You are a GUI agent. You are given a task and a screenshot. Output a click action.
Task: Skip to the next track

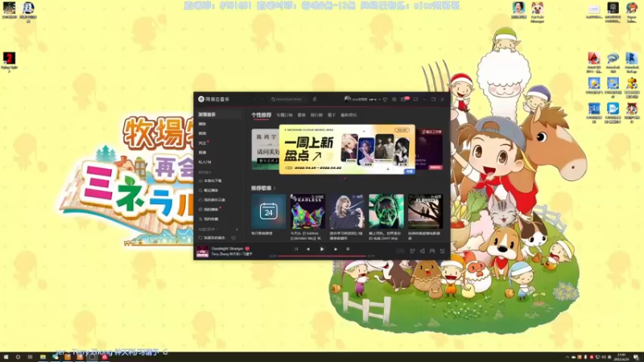point(336,249)
